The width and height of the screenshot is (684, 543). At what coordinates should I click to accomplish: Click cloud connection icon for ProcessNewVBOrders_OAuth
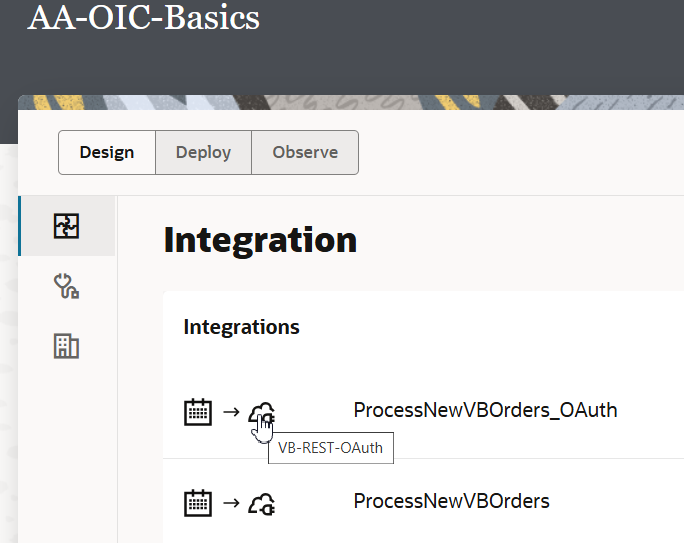262,412
